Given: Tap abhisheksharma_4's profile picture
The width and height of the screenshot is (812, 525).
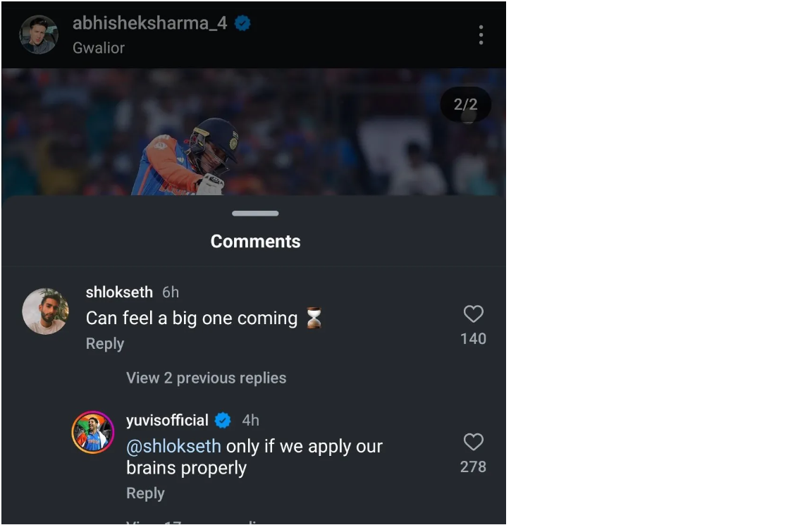Looking at the screenshot, I should click(x=39, y=35).
